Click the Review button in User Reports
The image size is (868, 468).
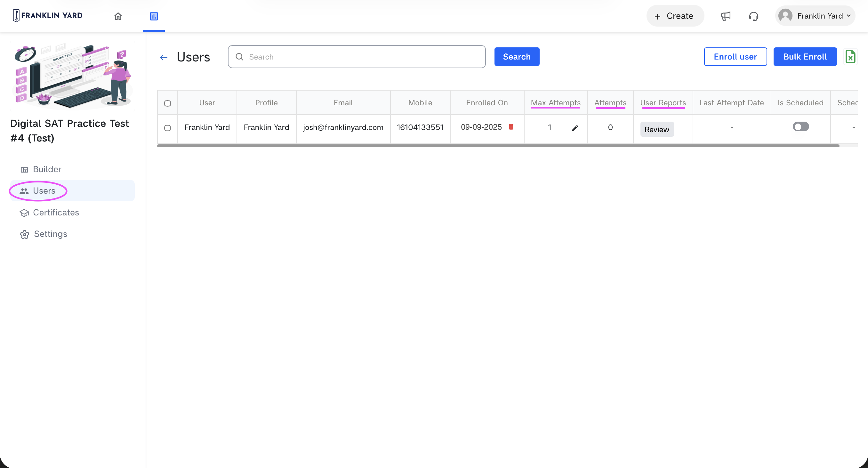(x=657, y=129)
